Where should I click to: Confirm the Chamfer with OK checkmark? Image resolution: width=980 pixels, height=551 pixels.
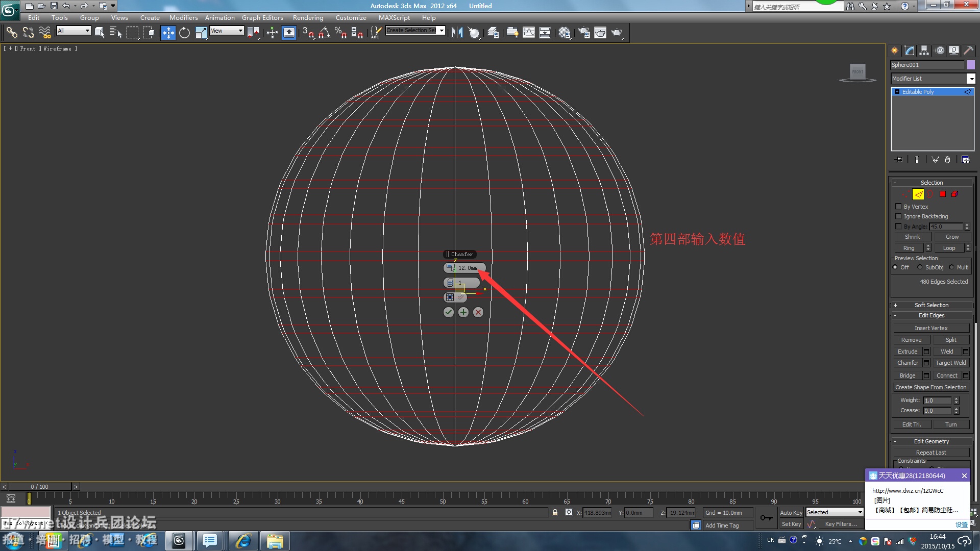point(449,312)
